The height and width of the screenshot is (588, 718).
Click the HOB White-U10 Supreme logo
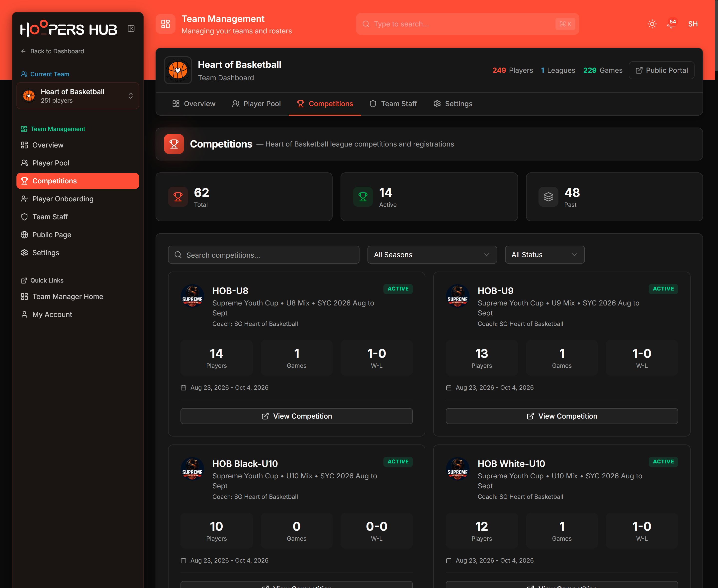(457, 469)
